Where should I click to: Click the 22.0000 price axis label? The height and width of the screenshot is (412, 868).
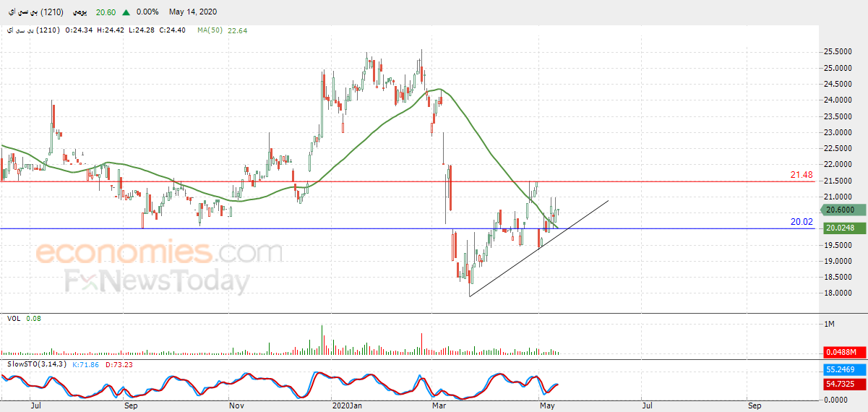click(837, 164)
